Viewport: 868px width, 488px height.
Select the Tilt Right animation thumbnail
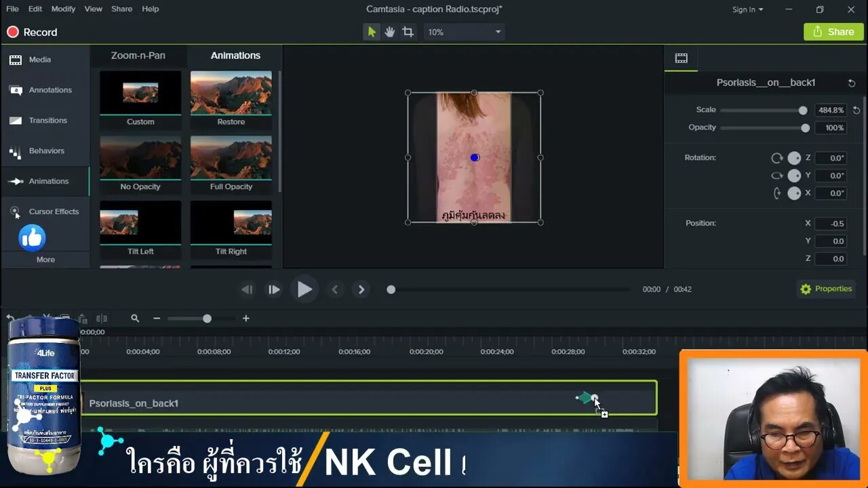(231, 228)
